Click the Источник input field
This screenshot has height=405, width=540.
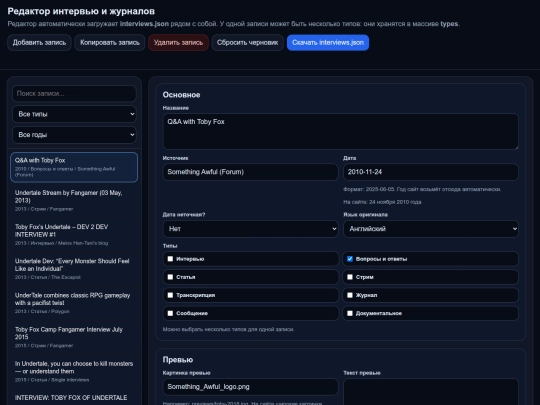coord(250,172)
